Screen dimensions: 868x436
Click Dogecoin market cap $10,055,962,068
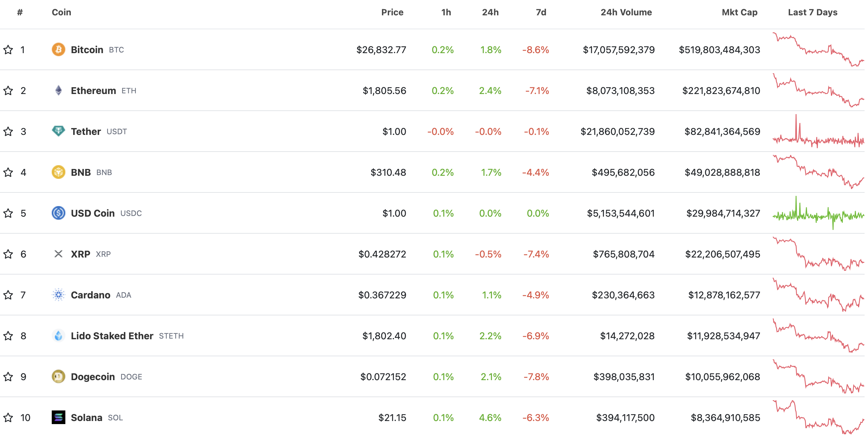[x=723, y=377]
